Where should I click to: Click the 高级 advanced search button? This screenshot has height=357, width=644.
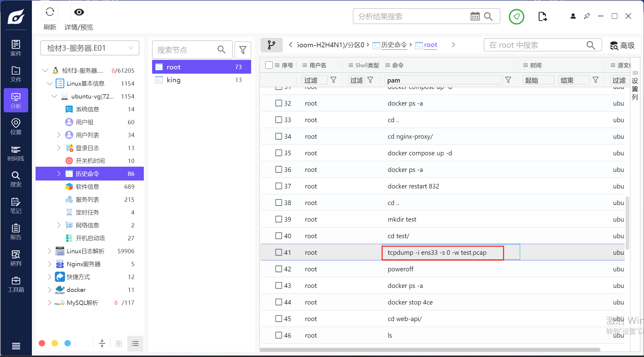[622, 45]
